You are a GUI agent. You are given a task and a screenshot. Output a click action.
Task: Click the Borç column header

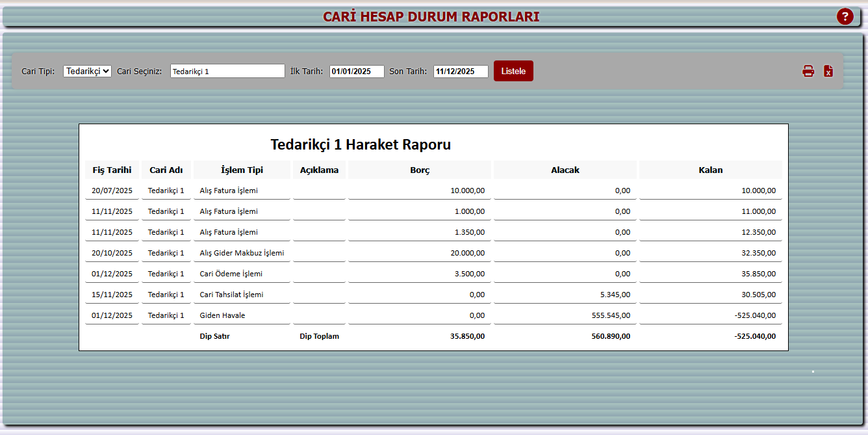420,170
